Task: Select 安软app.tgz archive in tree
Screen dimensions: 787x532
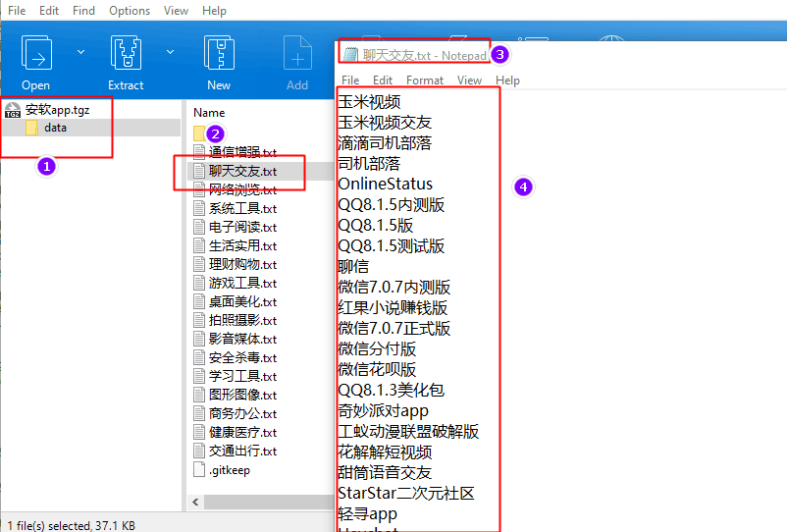Action: (x=57, y=109)
